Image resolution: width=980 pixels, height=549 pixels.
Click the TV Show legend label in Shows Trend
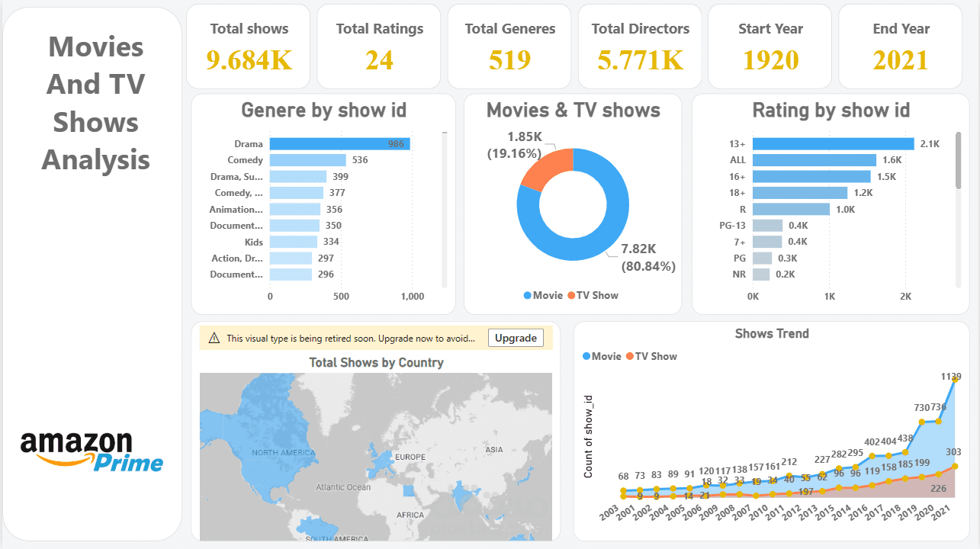(x=656, y=356)
